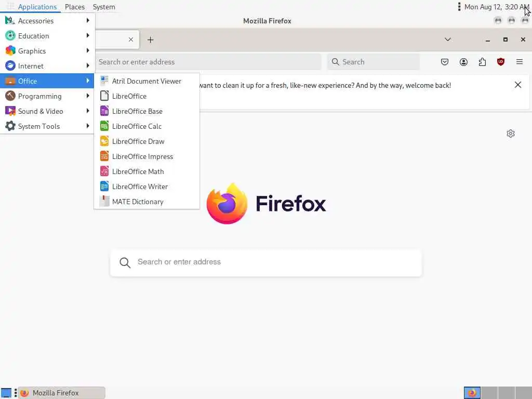This screenshot has height=399, width=532.
Task: Launch LibreOffice Base
Action: [147, 111]
